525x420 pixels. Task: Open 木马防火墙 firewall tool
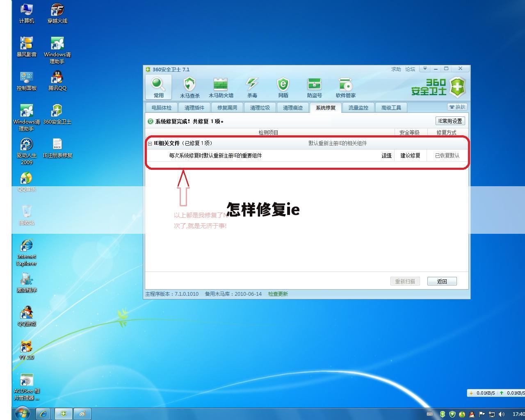[221, 87]
